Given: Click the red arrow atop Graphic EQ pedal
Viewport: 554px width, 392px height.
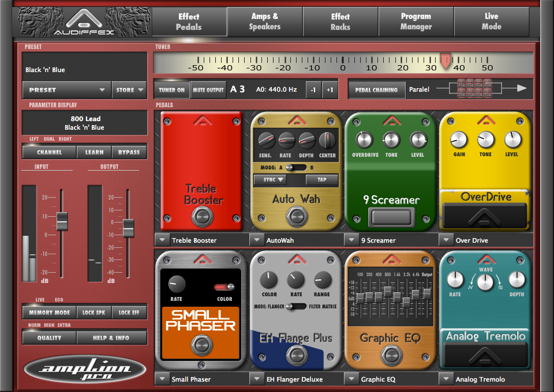Looking at the screenshot, I should [x=392, y=259].
